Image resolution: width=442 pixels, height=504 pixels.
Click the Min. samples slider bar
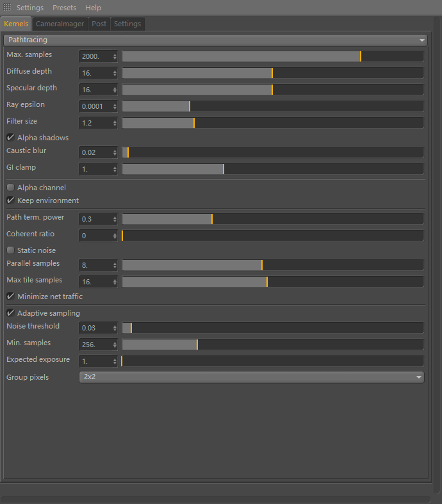click(x=273, y=345)
